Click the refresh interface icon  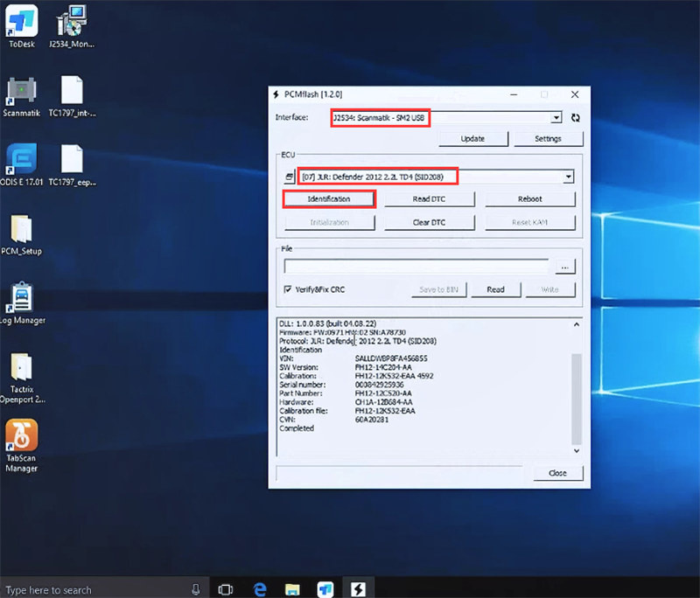[x=576, y=118]
